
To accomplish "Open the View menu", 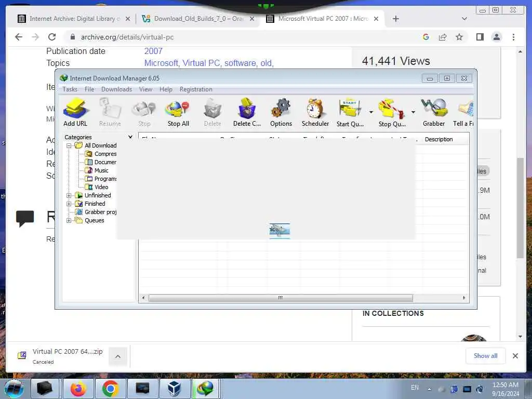I will [x=145, y=89].
